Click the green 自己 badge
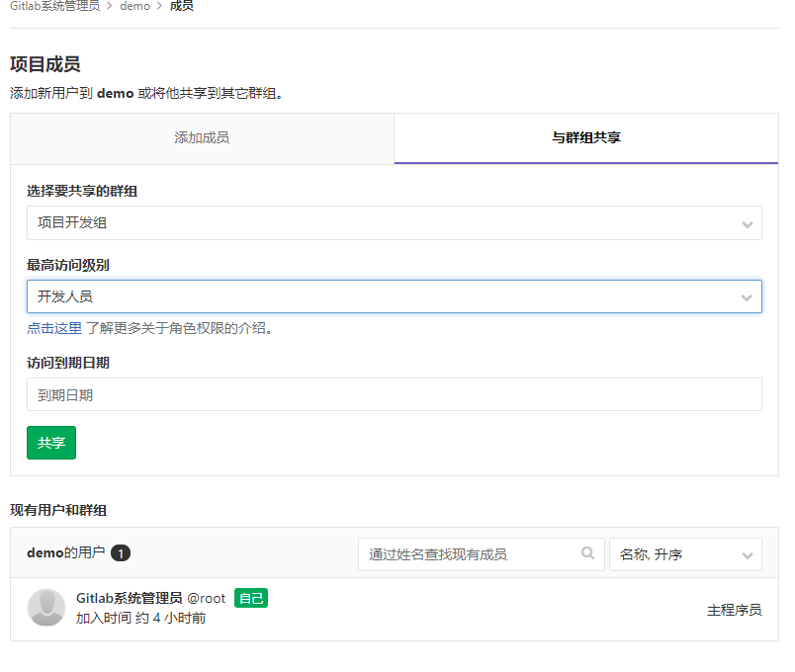Viewport: 795px width, 672px height. (251, 598)
